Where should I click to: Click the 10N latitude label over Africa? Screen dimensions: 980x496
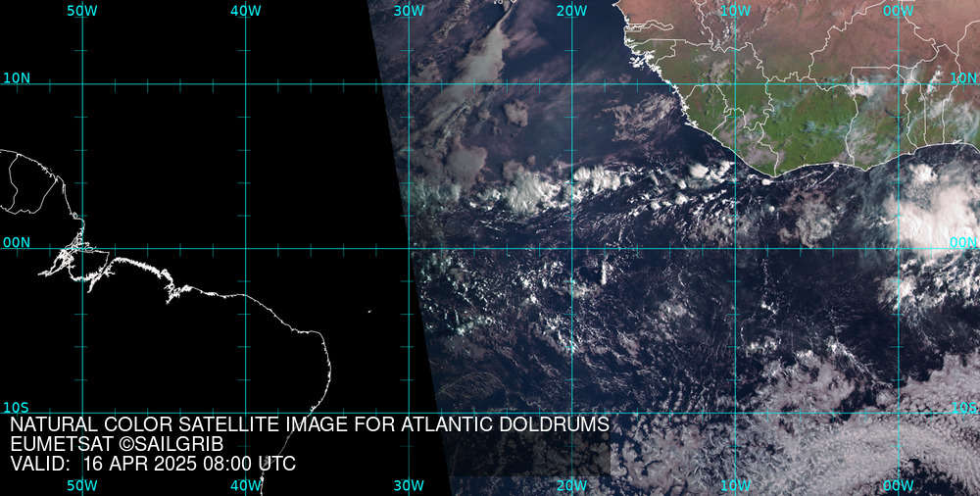[963, 78]
